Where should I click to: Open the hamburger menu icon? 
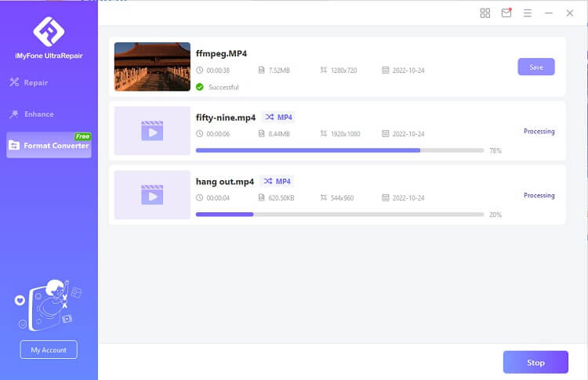click(x=528, y=13)
